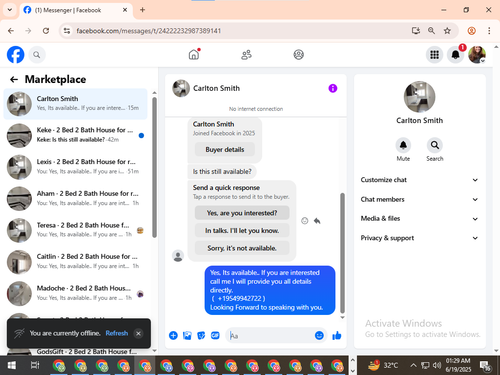500x375 pixels.
Task: Show hidden system tray icons
Action: 413,365
